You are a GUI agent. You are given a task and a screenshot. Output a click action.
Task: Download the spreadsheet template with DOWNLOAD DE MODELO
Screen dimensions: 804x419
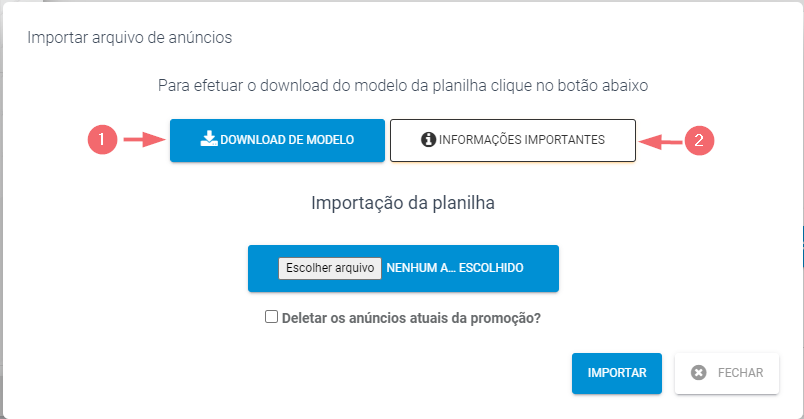[x=277, y=141]
